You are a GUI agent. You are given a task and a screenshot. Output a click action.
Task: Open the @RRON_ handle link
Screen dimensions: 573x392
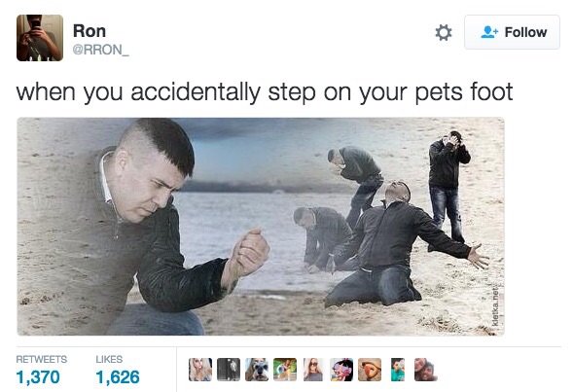(101, 50)
